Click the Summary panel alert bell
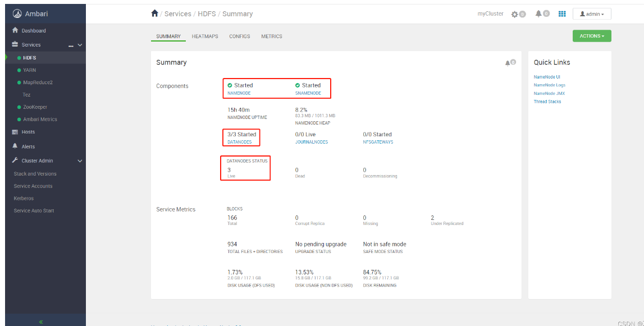 [508, 63]
